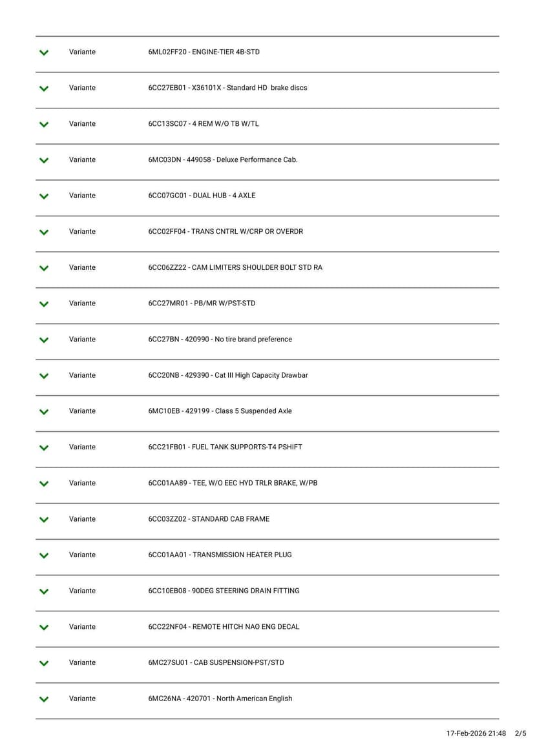Viewport: 535px width, 756px height.
Task: Click the STANDARD CAB FRAME description
Action: pos(209,519)
